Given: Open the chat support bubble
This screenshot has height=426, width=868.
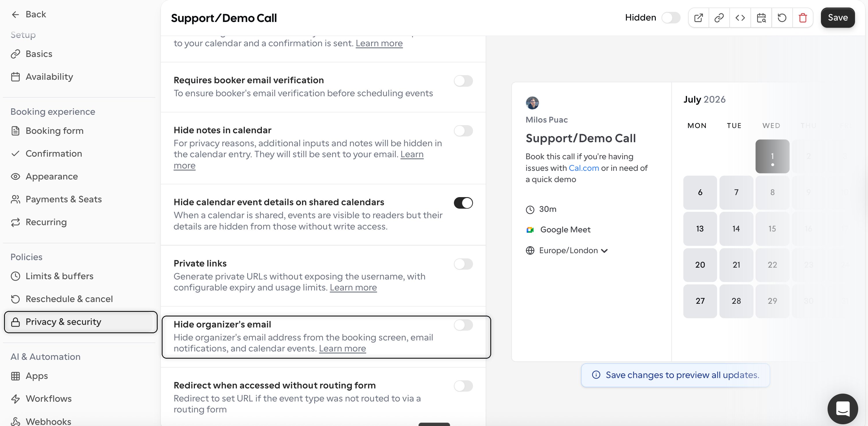Looking at the screenshot, I should click(843, 408).
